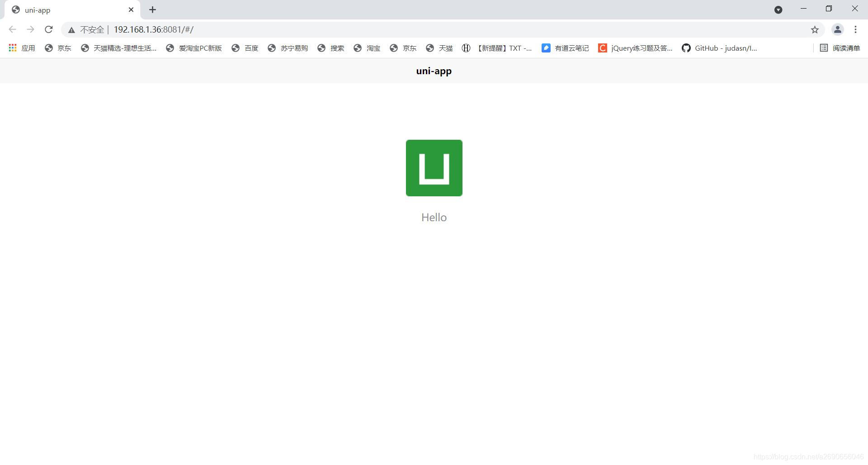868x465 pixels.
Task: Open the 苏宁易购 bookmark
Action: 288,48
